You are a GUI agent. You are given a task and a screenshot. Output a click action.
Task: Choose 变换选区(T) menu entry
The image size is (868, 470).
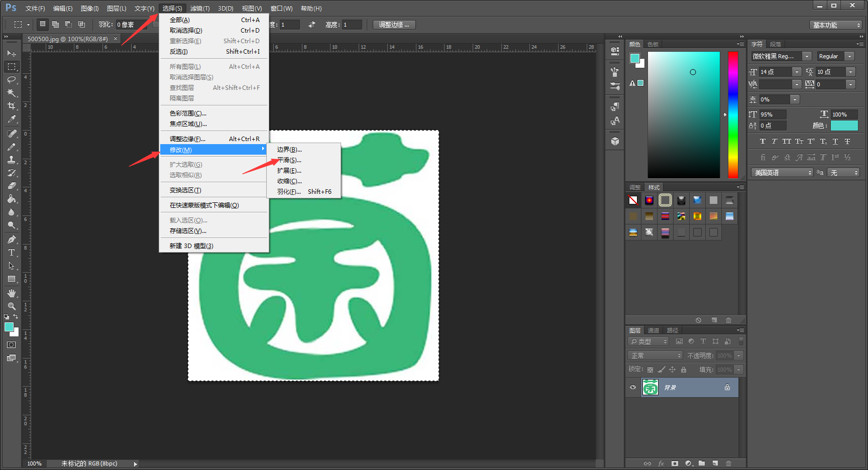214,190
